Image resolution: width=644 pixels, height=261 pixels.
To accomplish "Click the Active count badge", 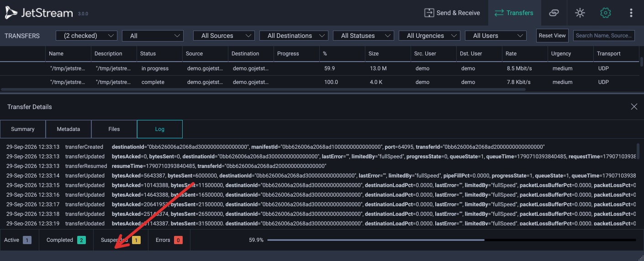I will [27, 240].
